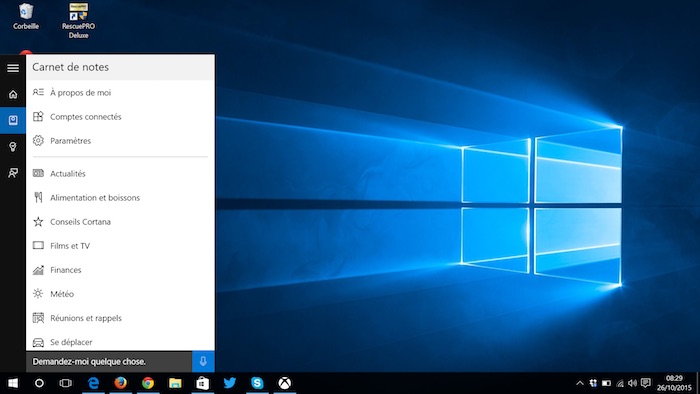Screen dimensions: 700x394
Task: Open À propos de moi
Action: click(121, 92)
